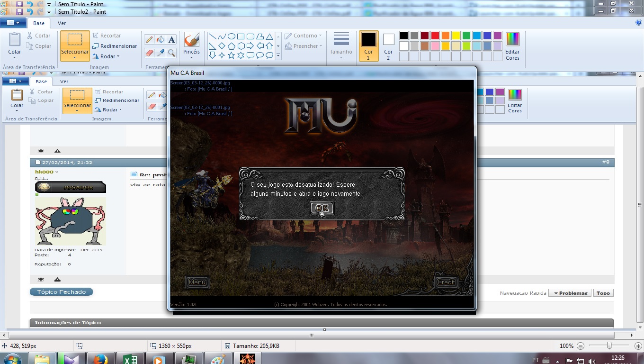Open Paint help question mark icon
Viewport: 644px width, 364px height.
(x=639, y=22)
